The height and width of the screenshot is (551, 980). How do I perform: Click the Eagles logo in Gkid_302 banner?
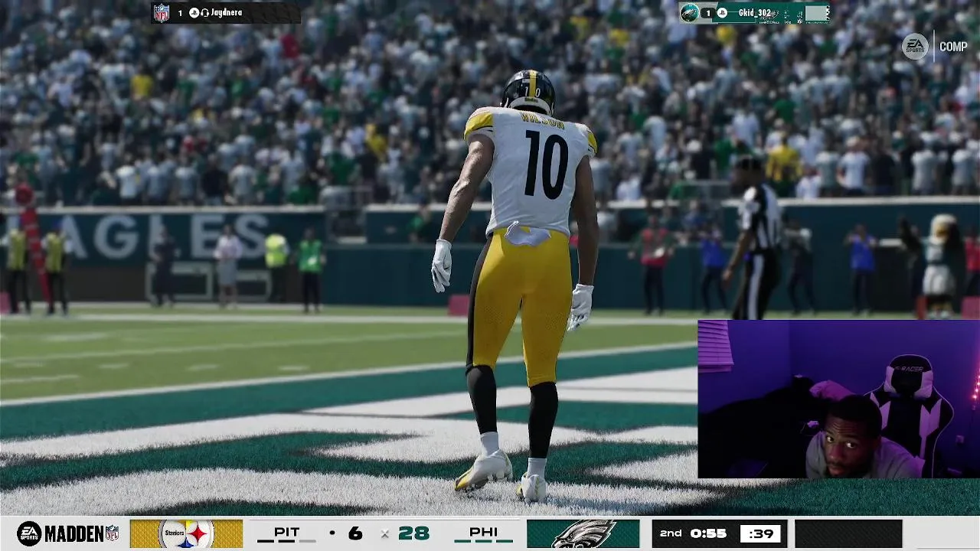(x=689, y=13)
